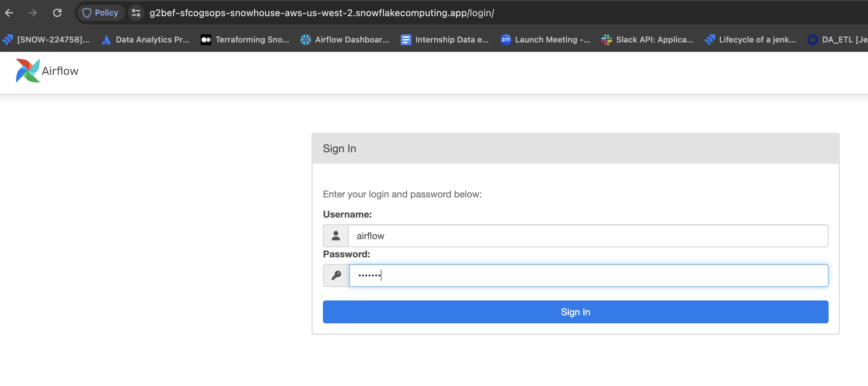This screenshot has width=868, height=386.
Task: Open the Launch Meeting Zoom bookmark
Action: point(545,39)
